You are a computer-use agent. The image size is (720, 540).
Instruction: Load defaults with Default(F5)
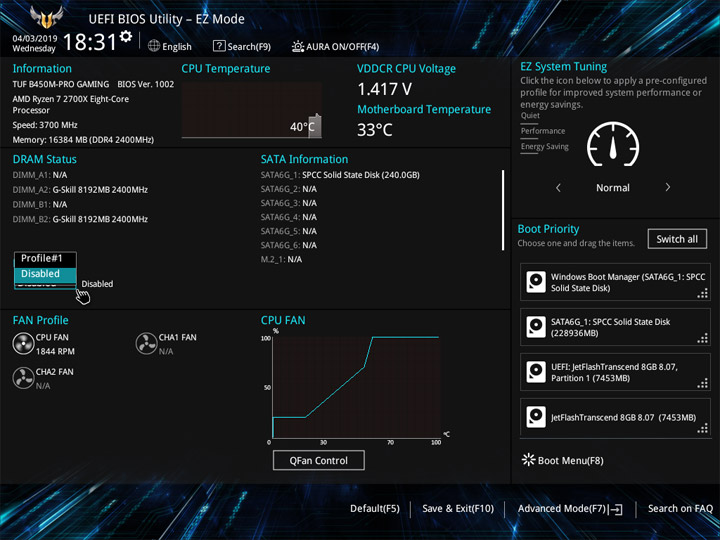(375, 508)
